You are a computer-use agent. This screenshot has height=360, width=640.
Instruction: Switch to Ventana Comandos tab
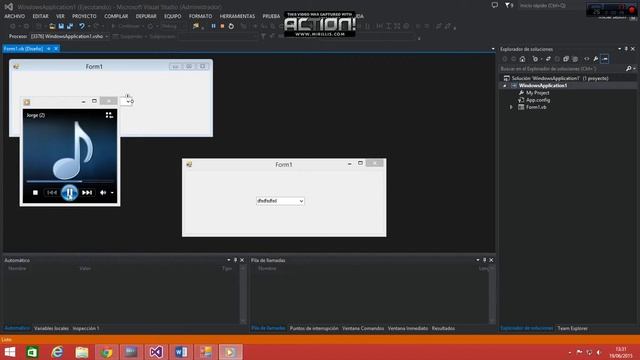pos(363,328)
